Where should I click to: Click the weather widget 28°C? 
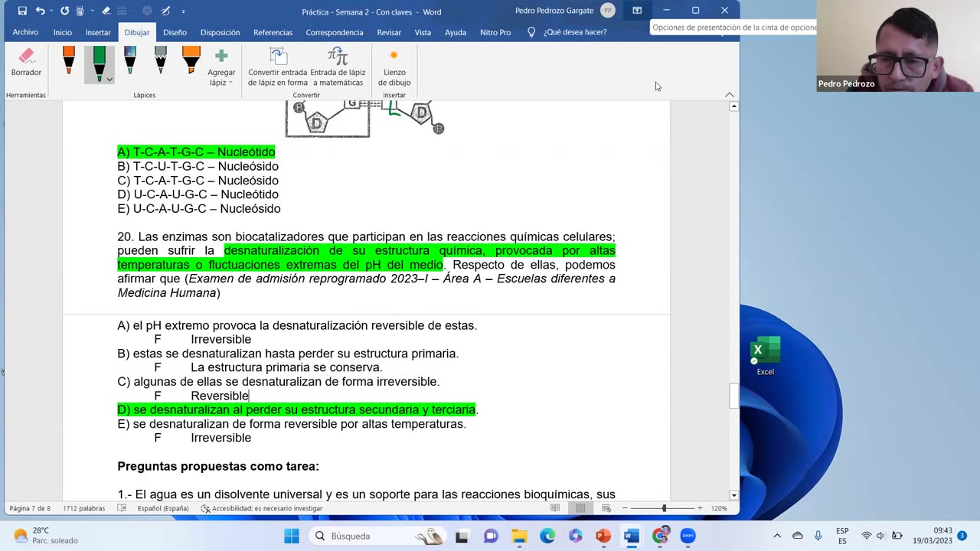pos(46,536)
